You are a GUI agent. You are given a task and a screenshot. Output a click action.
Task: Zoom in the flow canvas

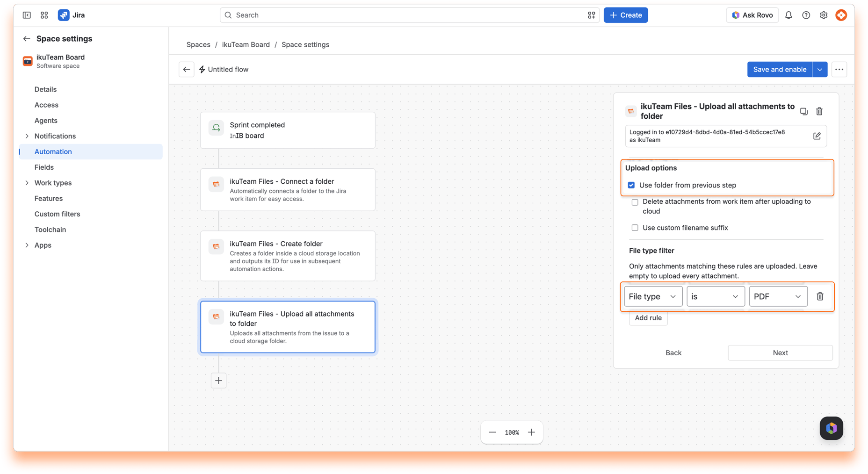click(531, 432)
